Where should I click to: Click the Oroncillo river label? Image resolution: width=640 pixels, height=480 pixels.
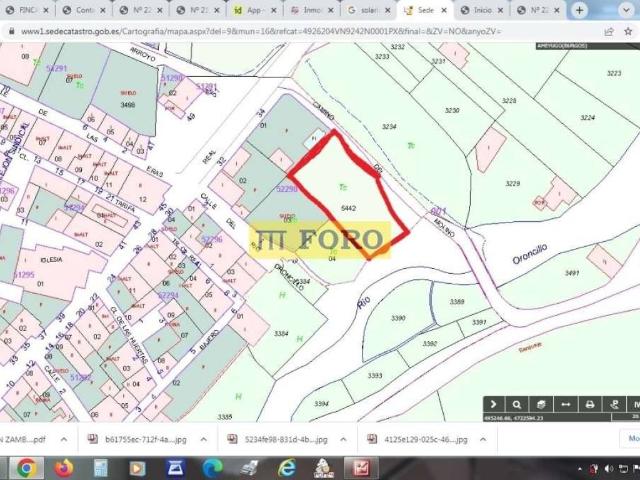click(530, 254)
